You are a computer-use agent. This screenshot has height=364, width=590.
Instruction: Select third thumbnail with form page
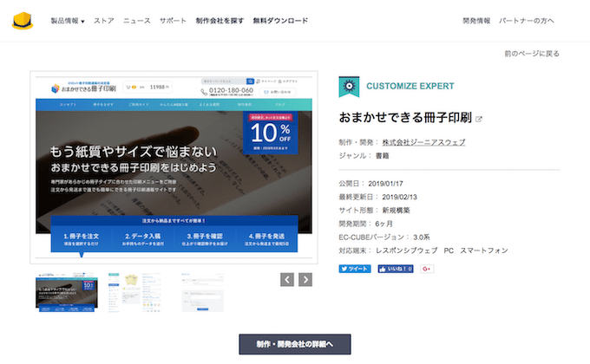point(203,293)
